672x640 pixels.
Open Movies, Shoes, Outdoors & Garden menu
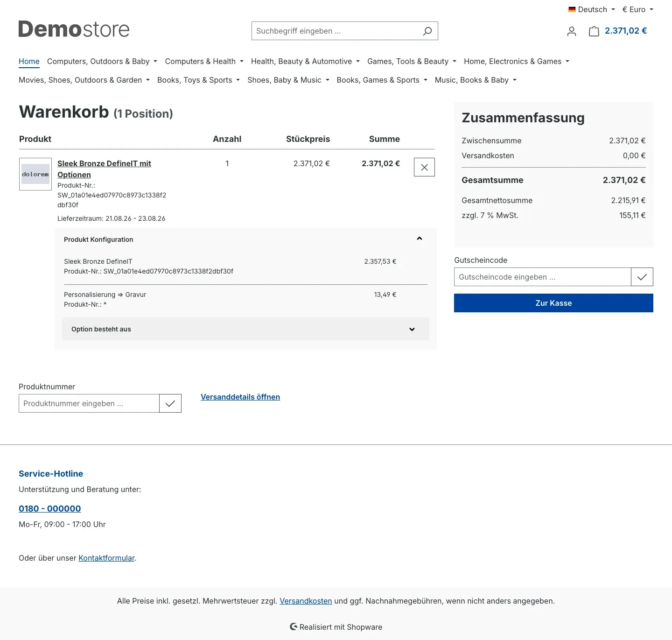[84, 80]
